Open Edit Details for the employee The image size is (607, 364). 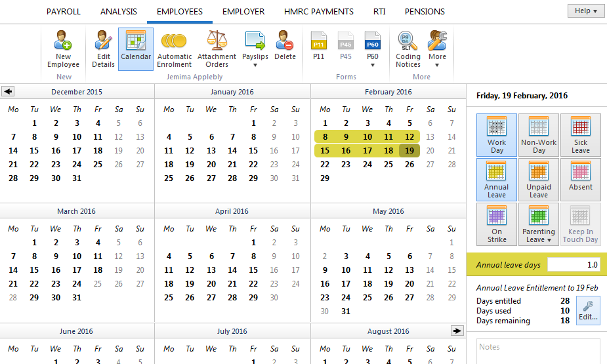(104, 49)
